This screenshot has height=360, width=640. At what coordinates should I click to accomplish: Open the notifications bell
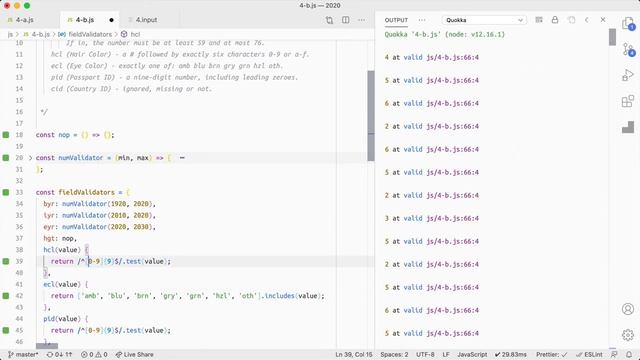coord(629,354)
